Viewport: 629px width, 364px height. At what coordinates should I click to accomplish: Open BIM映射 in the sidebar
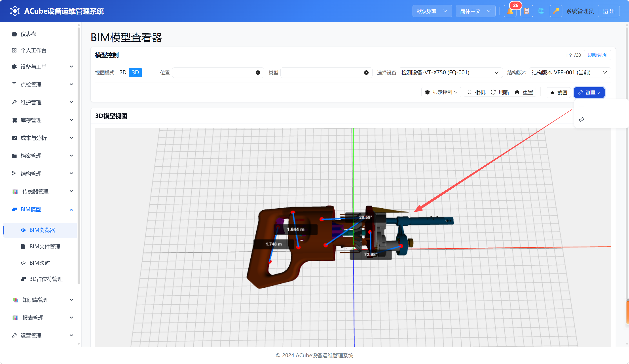click(x=40, y=263)
